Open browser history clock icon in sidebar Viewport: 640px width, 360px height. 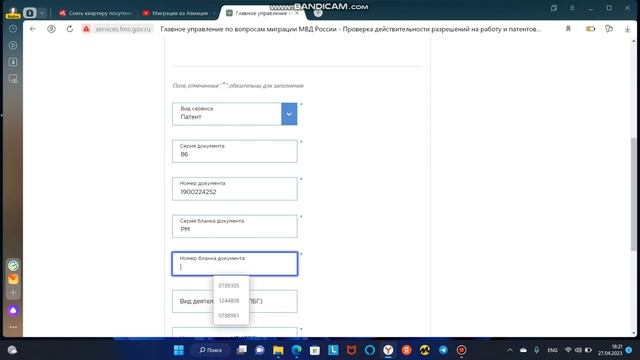point(13,29)
